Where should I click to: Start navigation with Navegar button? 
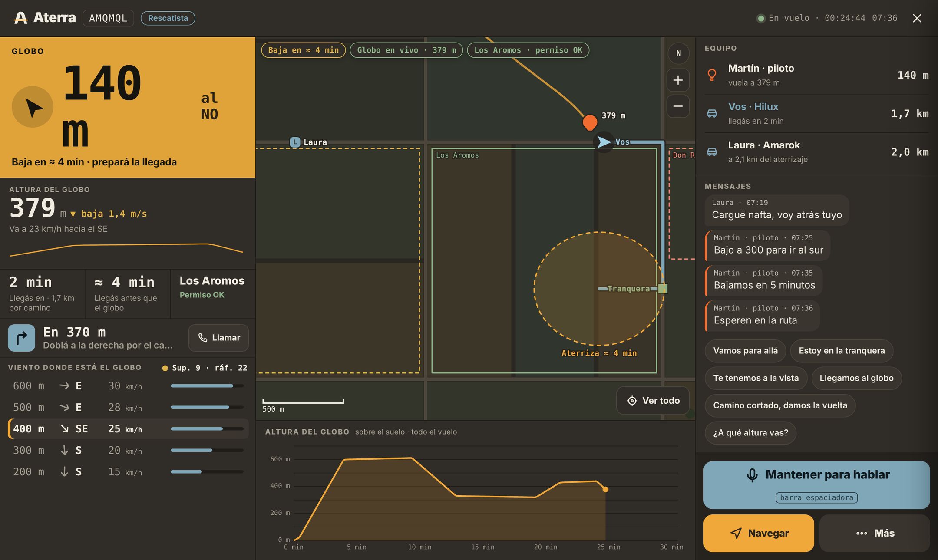pyautogui.click(x=759, y=533)
